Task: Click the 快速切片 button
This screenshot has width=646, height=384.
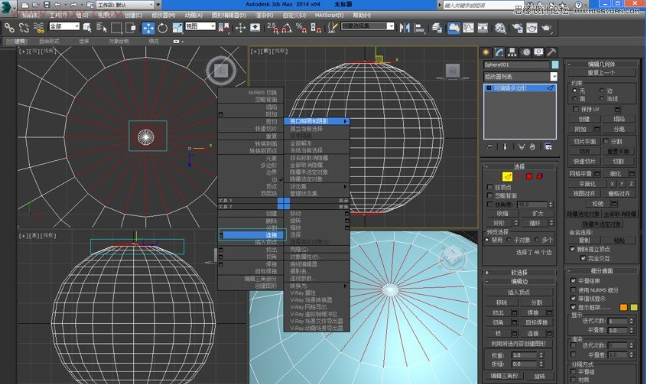Action: [x=584, y=162]
